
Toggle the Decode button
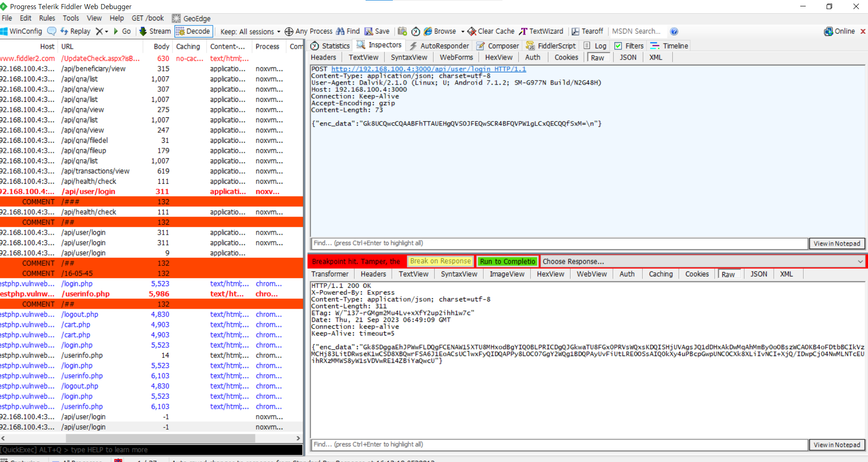194,31
